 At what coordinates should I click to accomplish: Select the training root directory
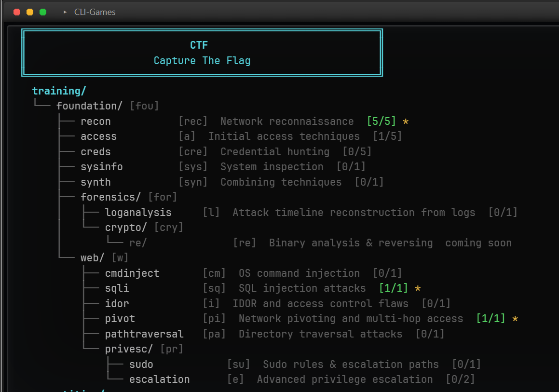click(58, 91)
